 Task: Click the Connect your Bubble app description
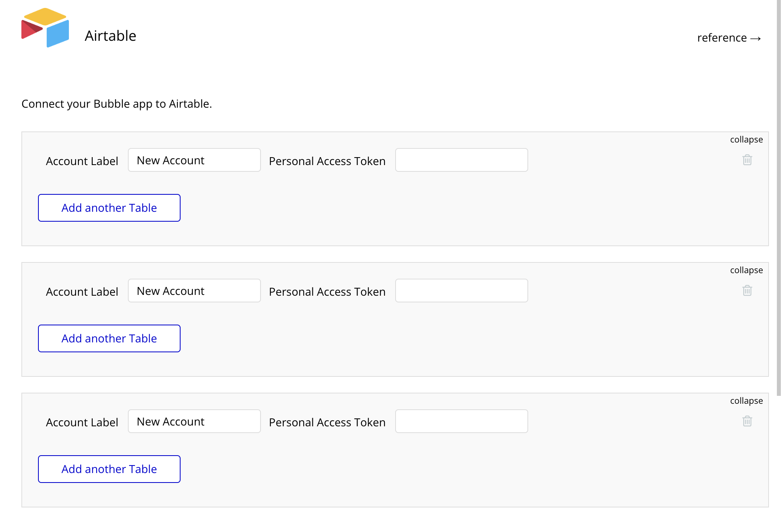click(x=117, y=104)
